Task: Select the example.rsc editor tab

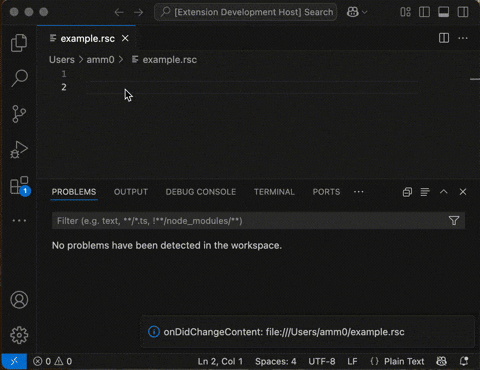Action: point(86,38)
